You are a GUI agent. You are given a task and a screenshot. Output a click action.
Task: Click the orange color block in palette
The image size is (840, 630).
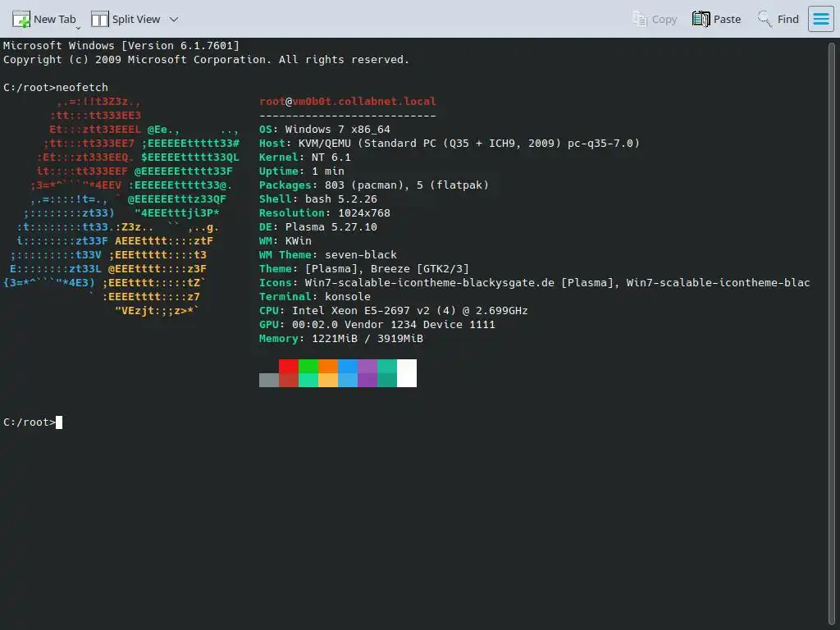328,366
